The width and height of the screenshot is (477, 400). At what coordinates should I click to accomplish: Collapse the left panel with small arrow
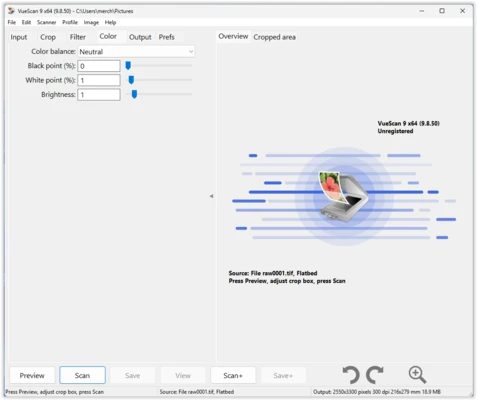211,196
